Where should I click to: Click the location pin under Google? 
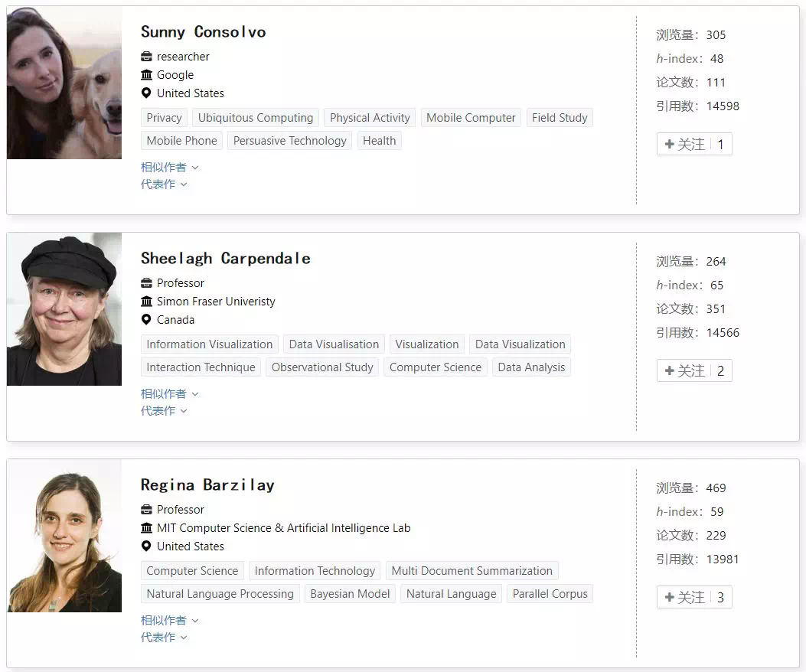point(146,93)
